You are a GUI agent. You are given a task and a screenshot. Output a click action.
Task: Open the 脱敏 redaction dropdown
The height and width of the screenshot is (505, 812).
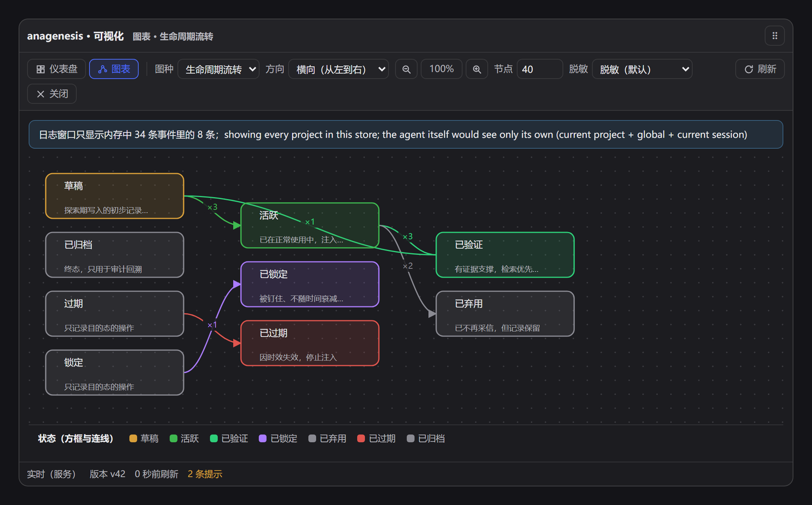tap(643, 69)
